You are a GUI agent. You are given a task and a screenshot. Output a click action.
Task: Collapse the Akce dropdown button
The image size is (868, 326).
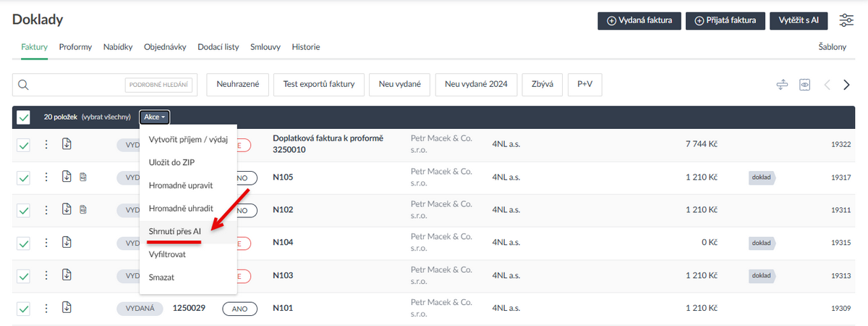click(x=155, y=117)
